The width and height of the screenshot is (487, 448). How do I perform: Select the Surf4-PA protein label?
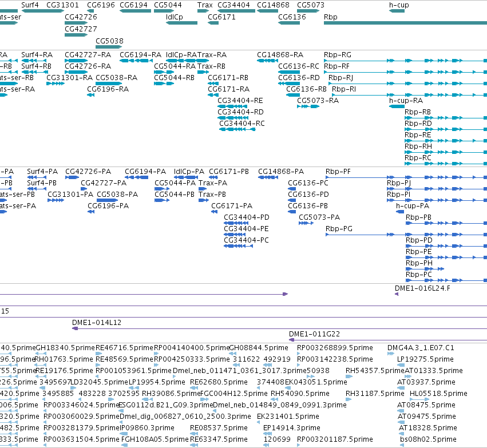click(42, 172)
